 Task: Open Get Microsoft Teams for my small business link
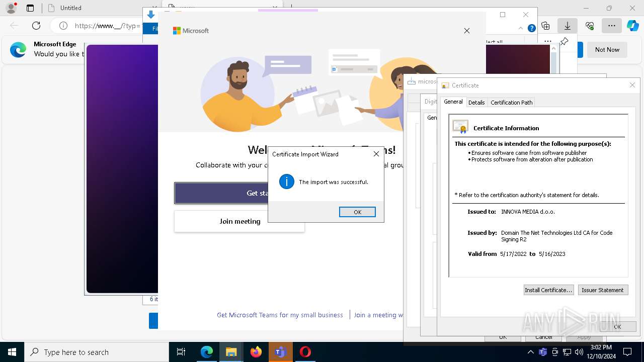coord(280,315)
